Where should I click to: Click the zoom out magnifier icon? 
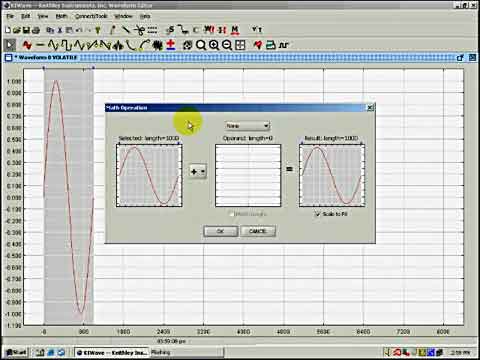point(227,45)
